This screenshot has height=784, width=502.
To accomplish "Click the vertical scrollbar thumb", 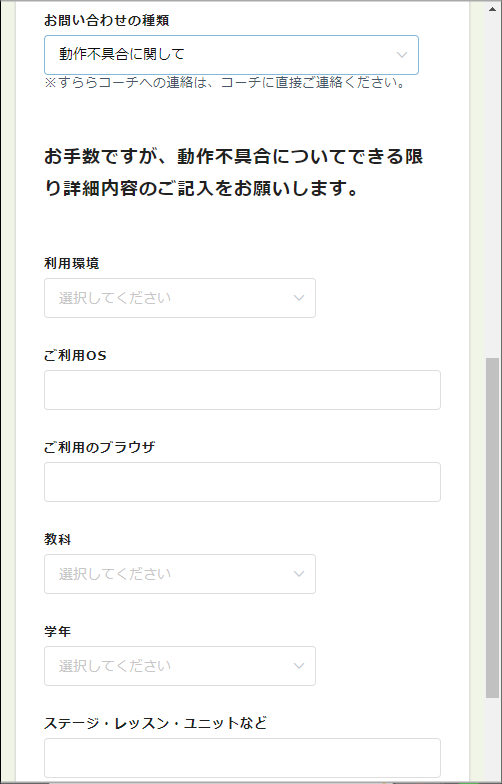I will pos(492,528).
